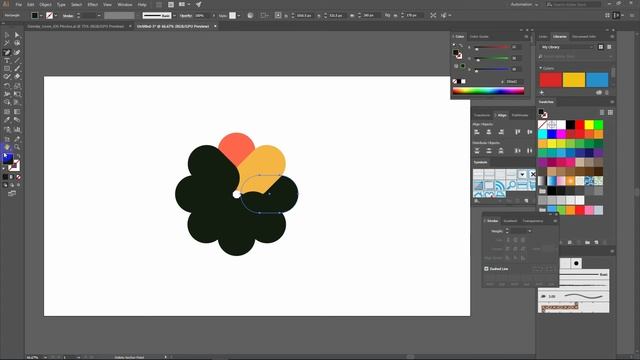
Task: Open the View menu
Action: pos(107,4)
